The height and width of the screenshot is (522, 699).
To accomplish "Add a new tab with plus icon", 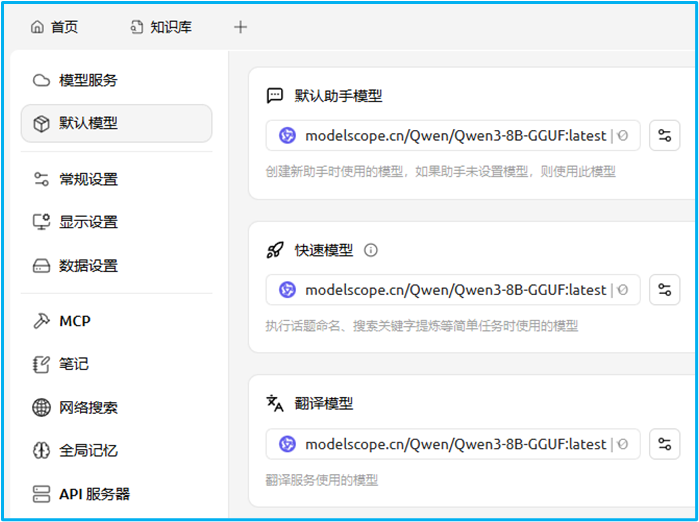I will point(240,27).
